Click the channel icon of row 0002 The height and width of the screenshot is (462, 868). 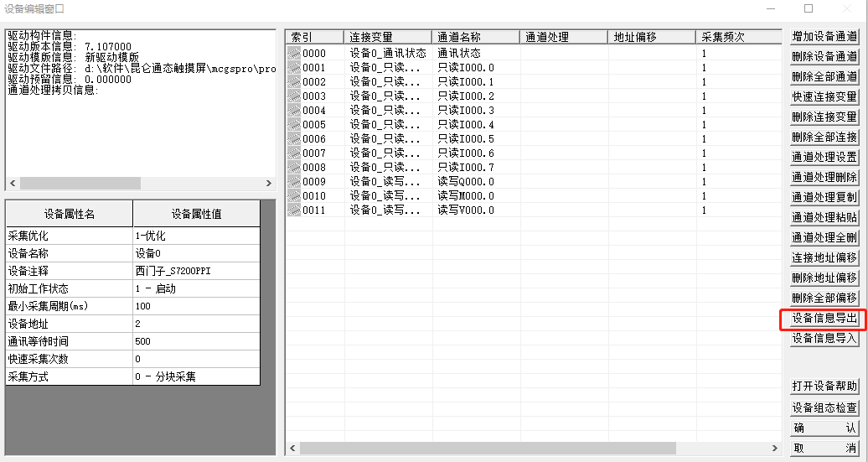point(294,82)
